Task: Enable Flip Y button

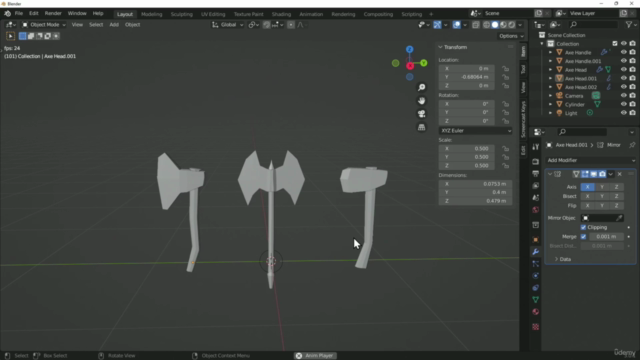Action: [x=602, y=206]
